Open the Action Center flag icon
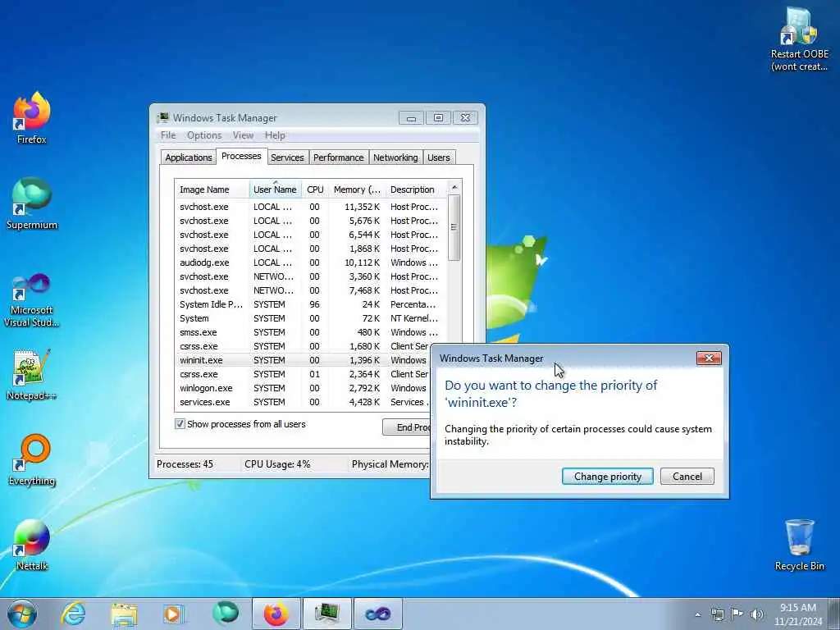 [737, 614]
